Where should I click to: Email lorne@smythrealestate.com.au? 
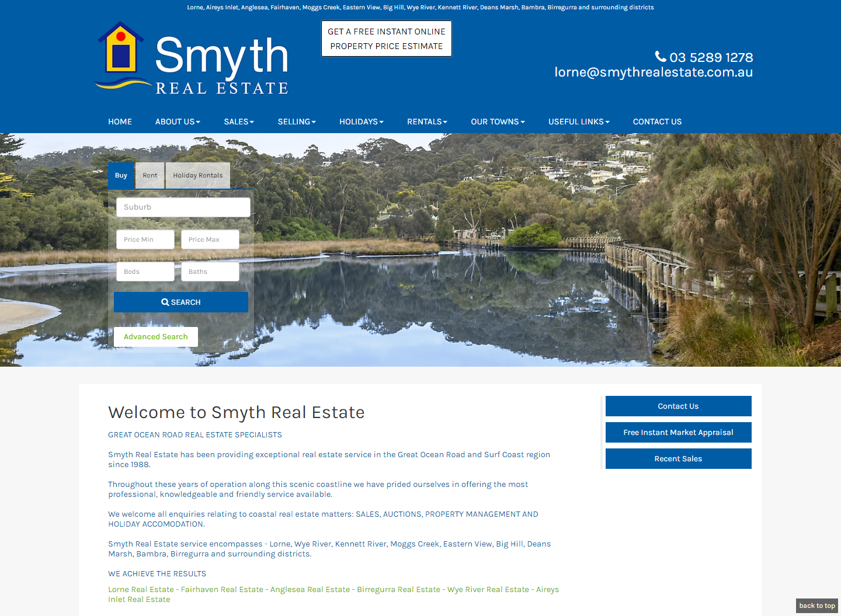pos(654,72)
